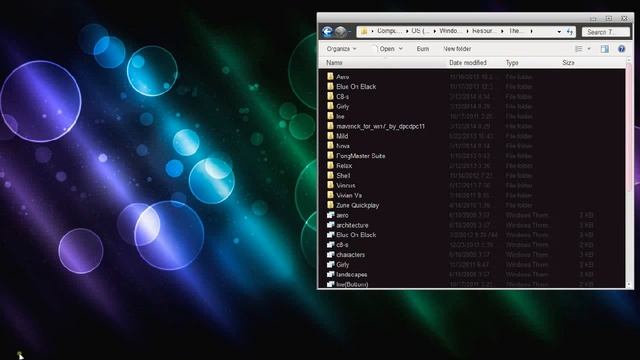The width and height of the screenshot is (640, 360).
Task: Select the Mild folder icon
Action: click(x=331, y=136)
